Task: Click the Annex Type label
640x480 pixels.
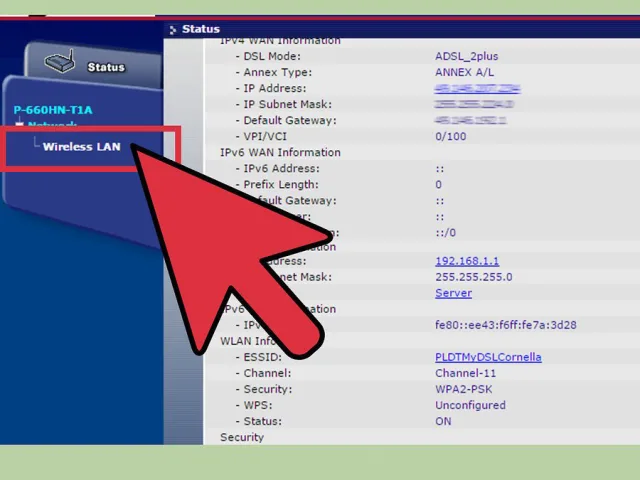Action: [278, 72]
